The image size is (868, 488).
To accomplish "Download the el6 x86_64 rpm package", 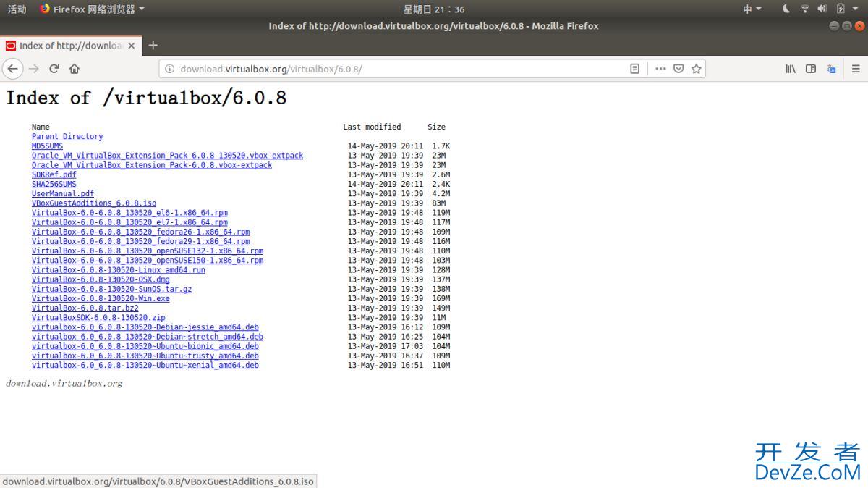I will 129,213.
